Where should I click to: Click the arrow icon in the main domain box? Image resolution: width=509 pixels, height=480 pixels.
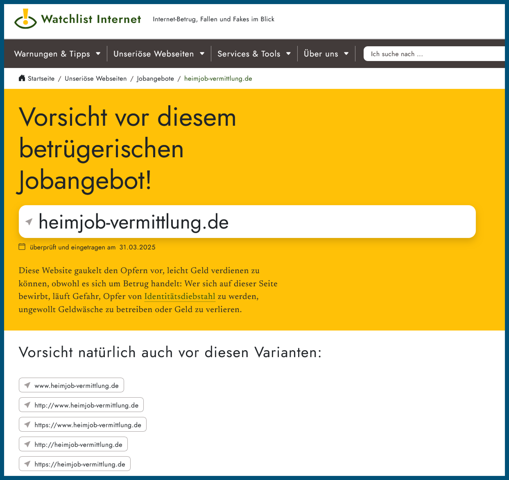pyautogui.click(x=29, y=221)
